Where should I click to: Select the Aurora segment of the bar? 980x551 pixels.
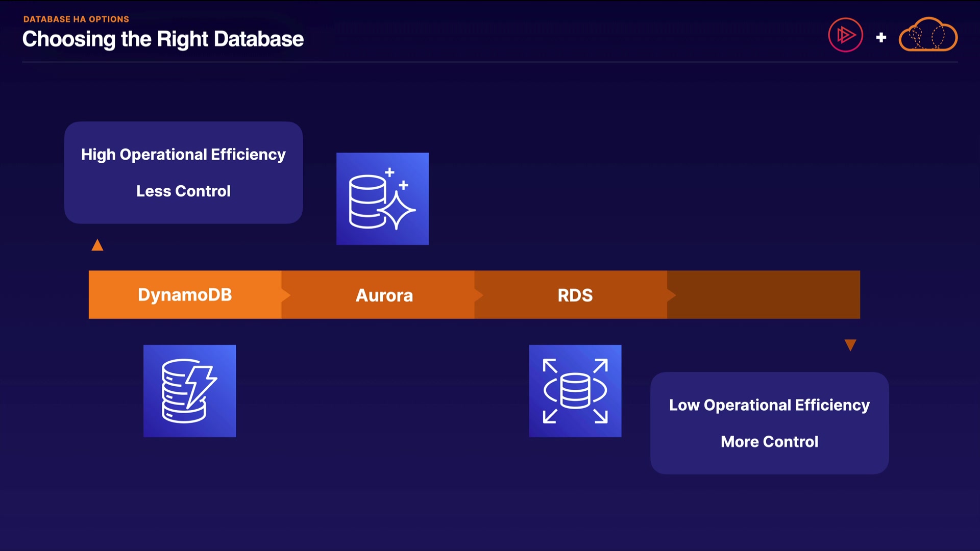[x=384, y=295]
